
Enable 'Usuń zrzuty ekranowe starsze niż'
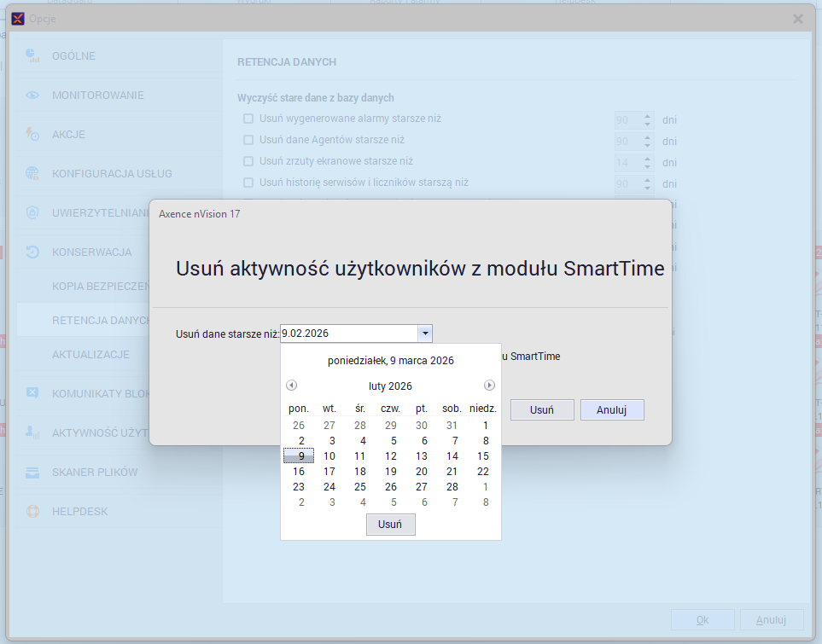248,160
